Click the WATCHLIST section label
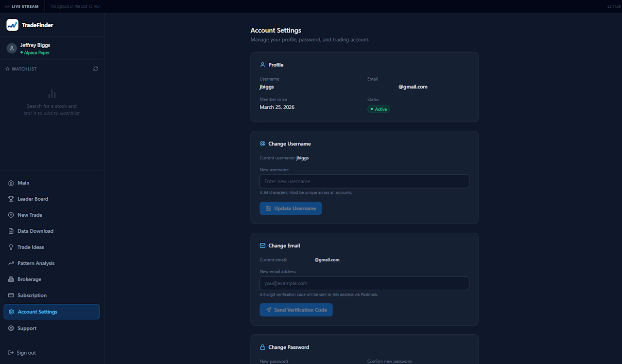The image size is (622, 364). click(x=24, y=69)
